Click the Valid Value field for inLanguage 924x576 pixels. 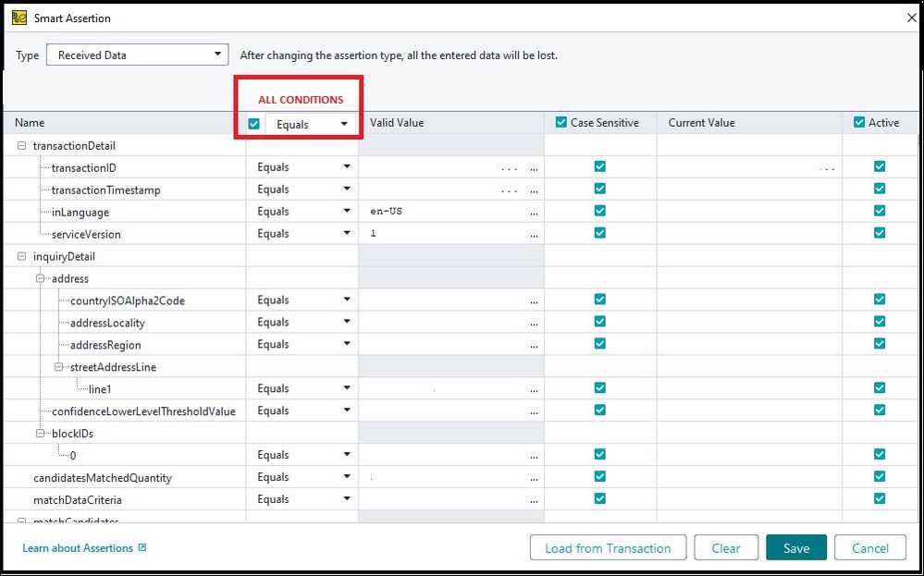tap(444, 212)
